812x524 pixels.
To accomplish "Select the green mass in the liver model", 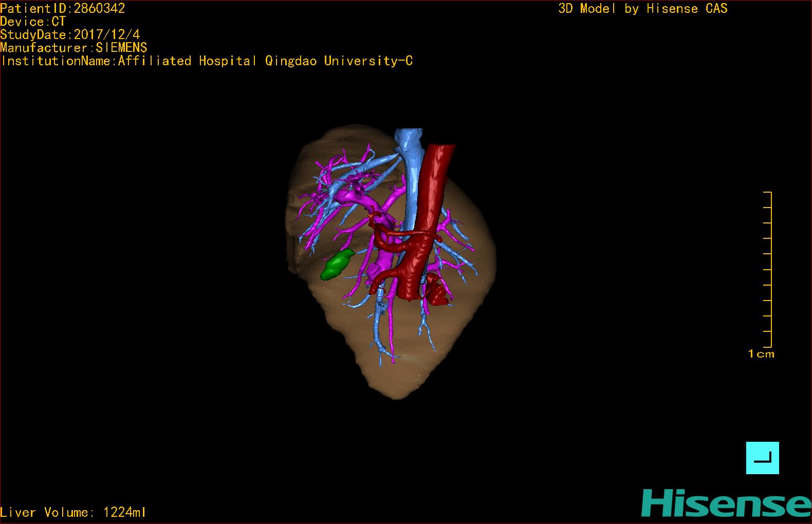I will coord(337,264).
